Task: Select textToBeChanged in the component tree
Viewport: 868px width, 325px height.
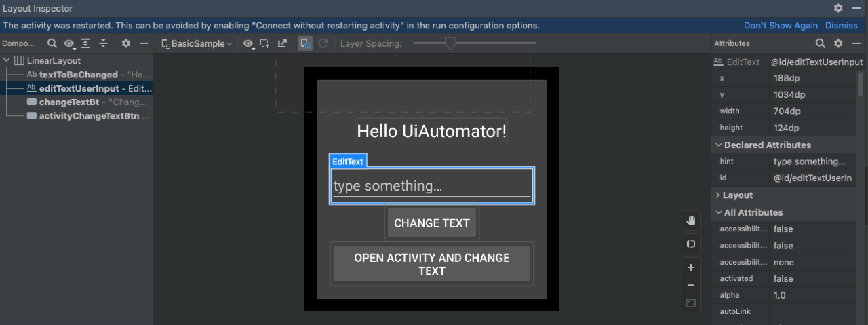Action: (78, 75)
